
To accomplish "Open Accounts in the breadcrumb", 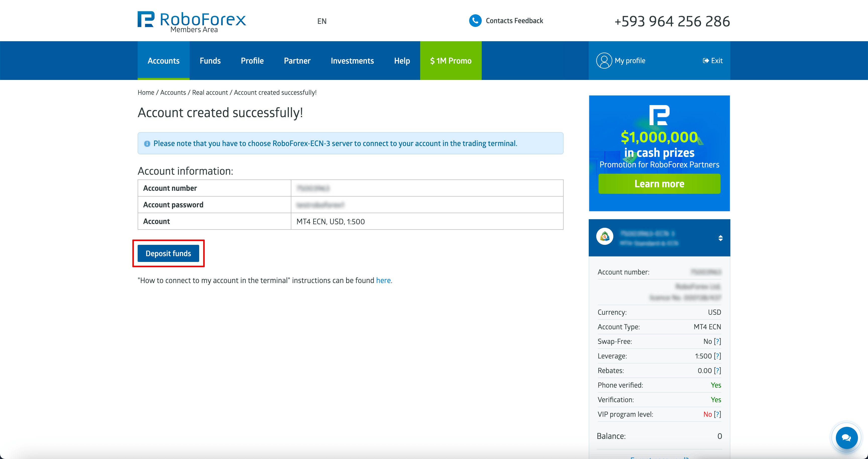I will pyautogui.click(x=173, y=93).
